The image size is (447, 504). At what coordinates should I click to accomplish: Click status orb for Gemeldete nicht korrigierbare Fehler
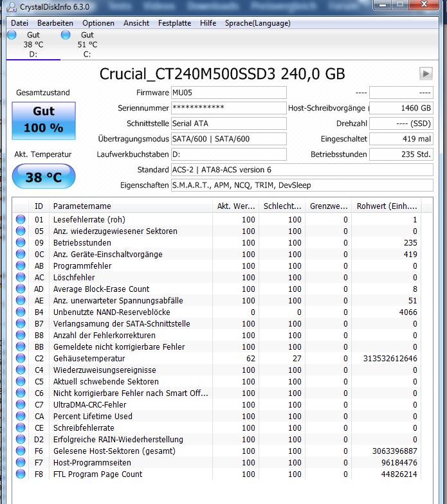21,346
